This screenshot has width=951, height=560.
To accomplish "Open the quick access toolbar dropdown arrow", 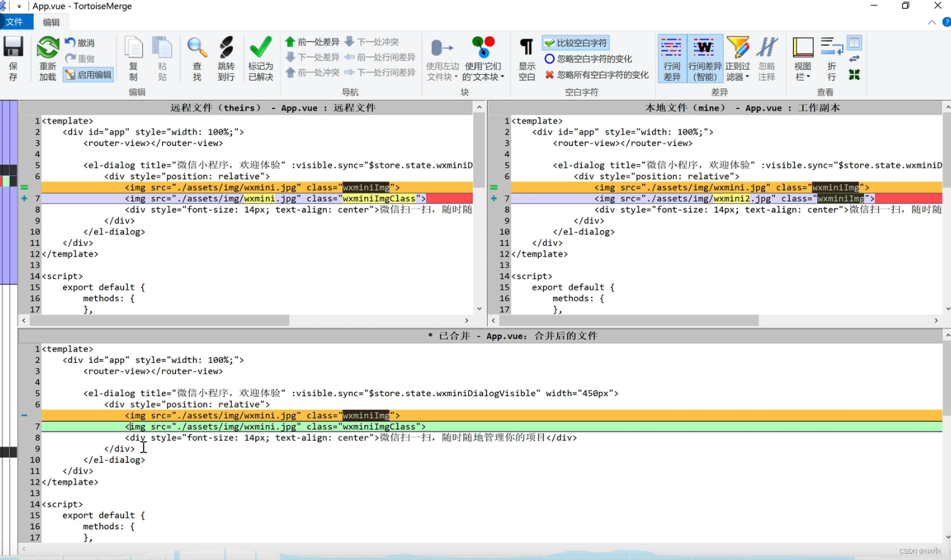I will point(19,6).
